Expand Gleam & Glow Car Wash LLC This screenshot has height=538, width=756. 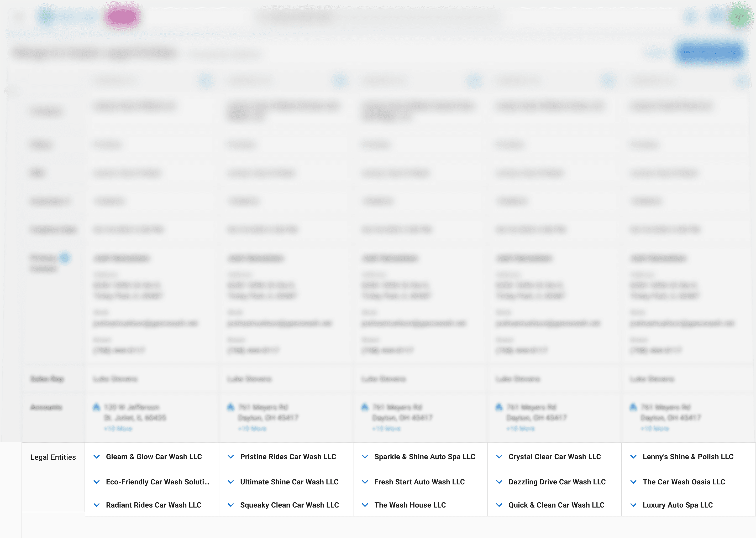click(97, 457)
